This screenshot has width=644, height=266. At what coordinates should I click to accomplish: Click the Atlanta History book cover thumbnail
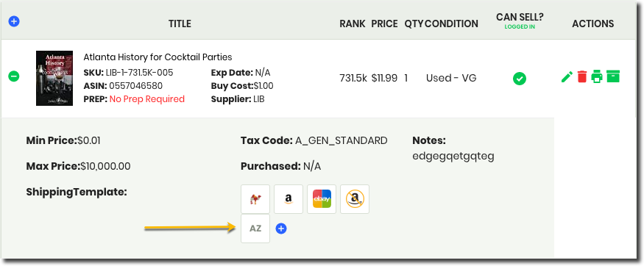(x=54, y=79)
